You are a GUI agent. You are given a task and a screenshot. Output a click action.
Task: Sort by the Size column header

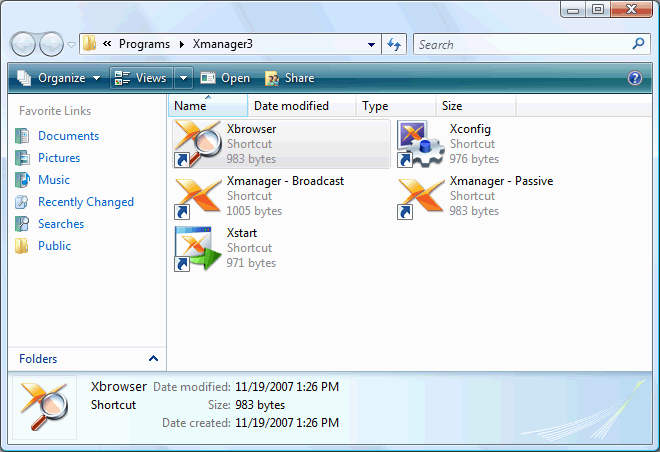476,106
